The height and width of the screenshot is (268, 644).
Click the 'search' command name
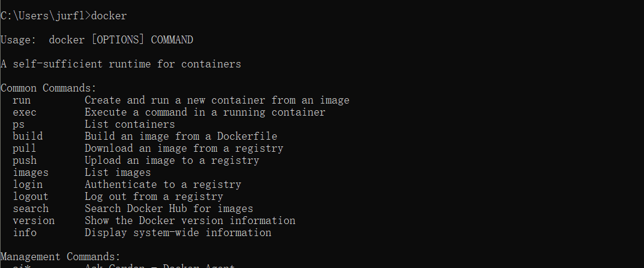[x=31, y=208]
